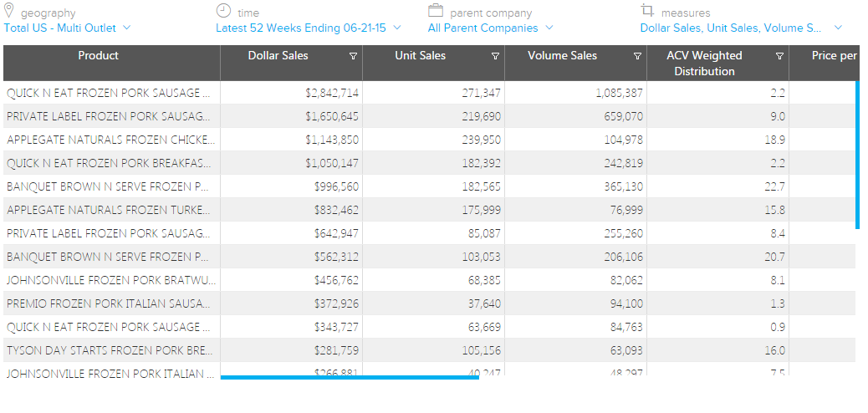Click the measures crop icon
The width and height of the screenshot is (868, 413).
click(x=647, y=11)
